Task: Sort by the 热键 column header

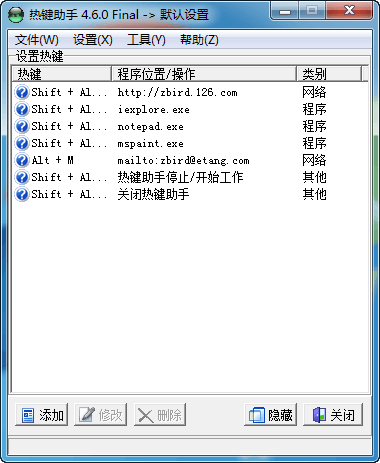Action: (62, 74)
